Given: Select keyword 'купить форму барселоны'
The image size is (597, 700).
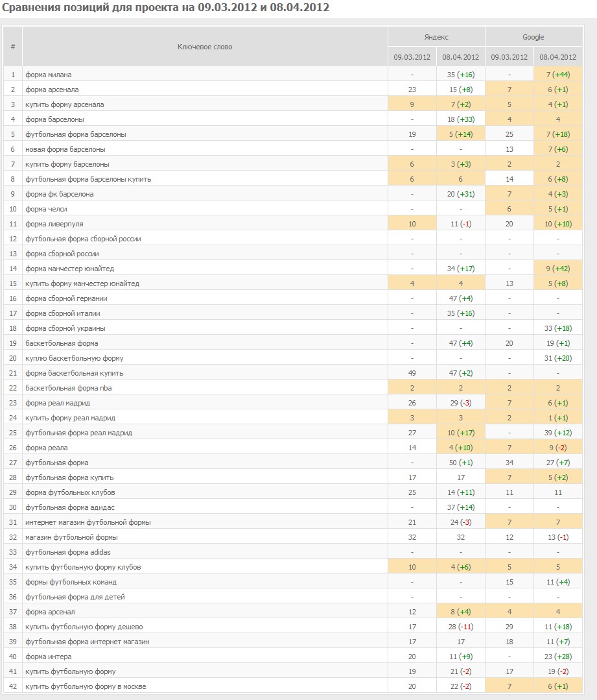Looking at the screenshot, I should tap(67, 164).
